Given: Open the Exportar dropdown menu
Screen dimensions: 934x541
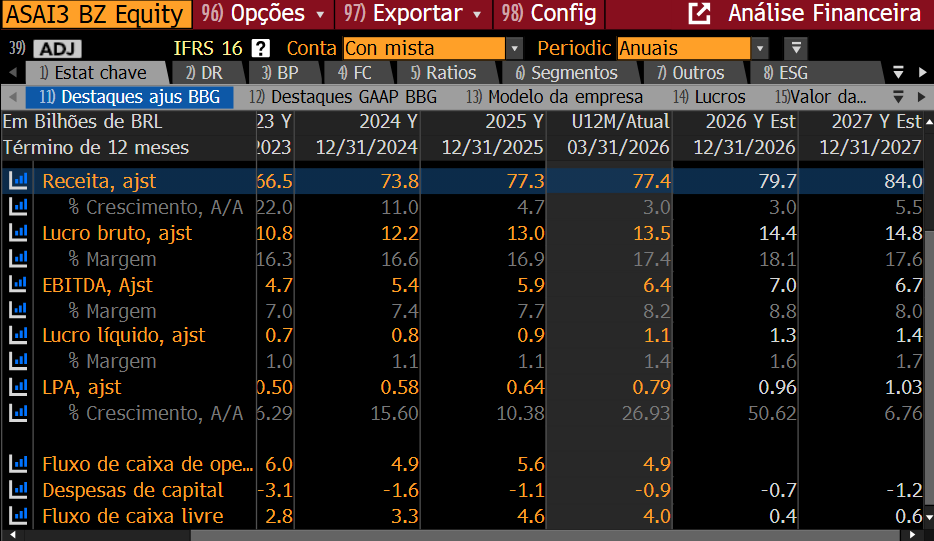Looking at the screenshot, I should coord(413,14).
